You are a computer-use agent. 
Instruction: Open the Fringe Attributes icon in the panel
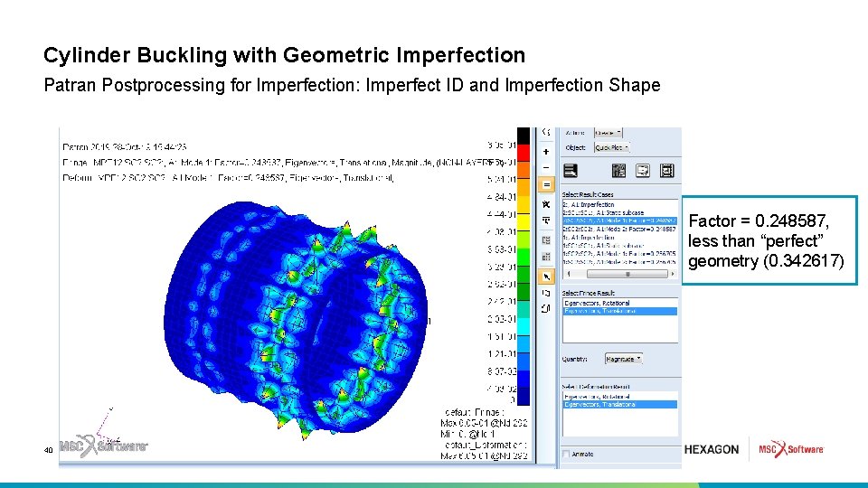pos(618,171)
